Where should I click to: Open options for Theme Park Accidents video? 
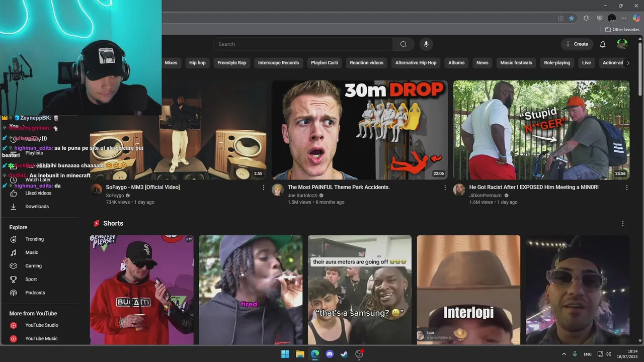(445, 188)
